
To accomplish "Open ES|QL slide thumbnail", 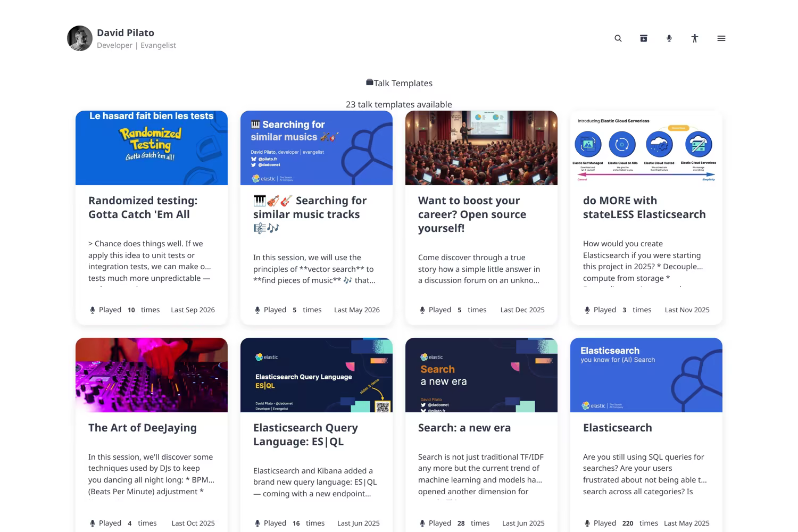I will point(317,375).
